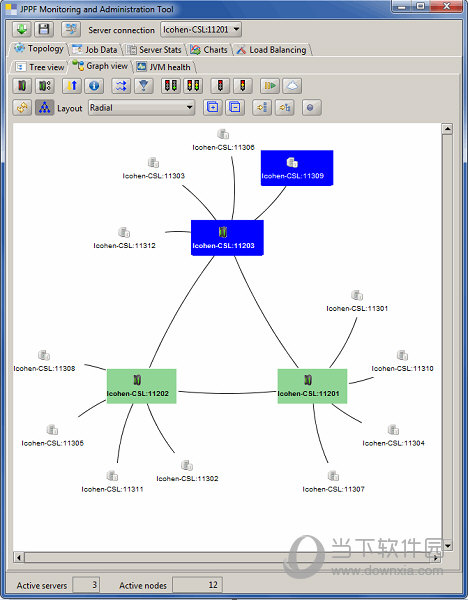Open the Charts tab
Image resolution: width=468 pixels, height=600 pixels.
coord(209,50)
